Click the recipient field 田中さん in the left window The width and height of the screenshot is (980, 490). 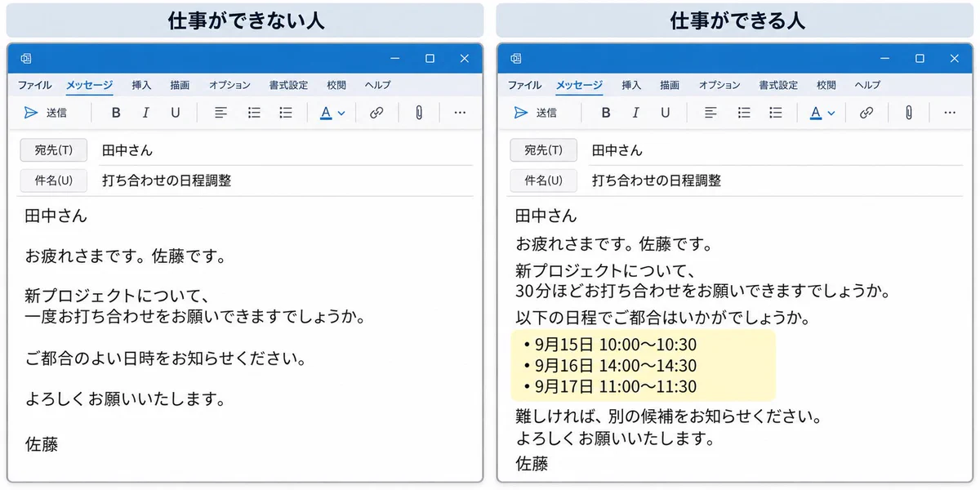point(286,150)
